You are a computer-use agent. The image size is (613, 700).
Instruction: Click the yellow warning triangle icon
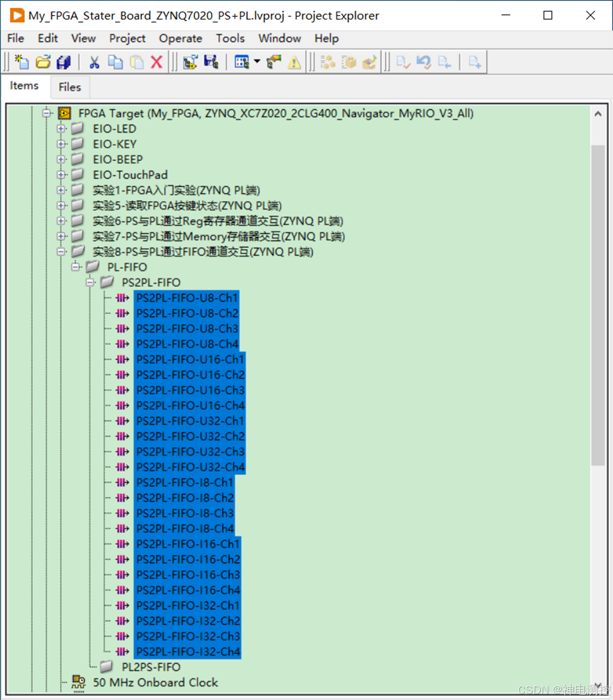pyautogui.click(x=294, y=62)
